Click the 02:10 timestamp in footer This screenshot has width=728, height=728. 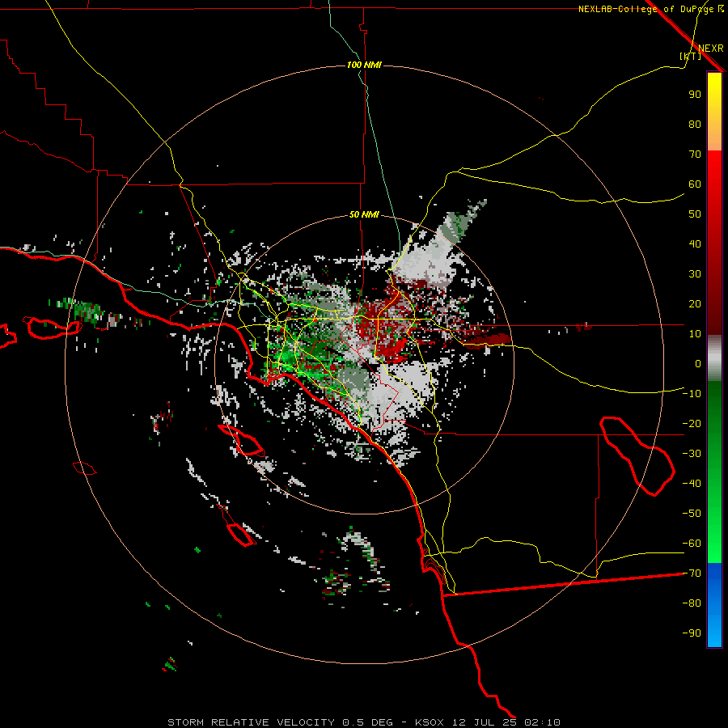pos(542,722)
